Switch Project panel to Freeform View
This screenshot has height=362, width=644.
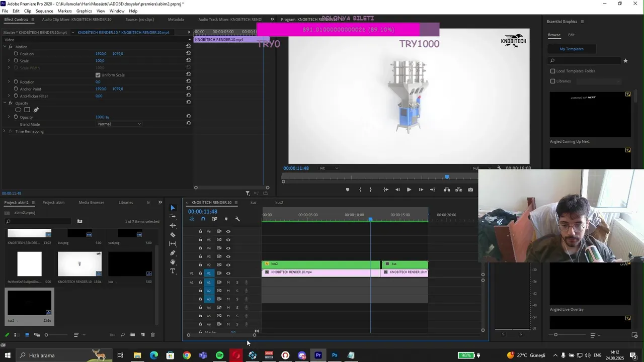pyautogui.click(x=37, y=335)
